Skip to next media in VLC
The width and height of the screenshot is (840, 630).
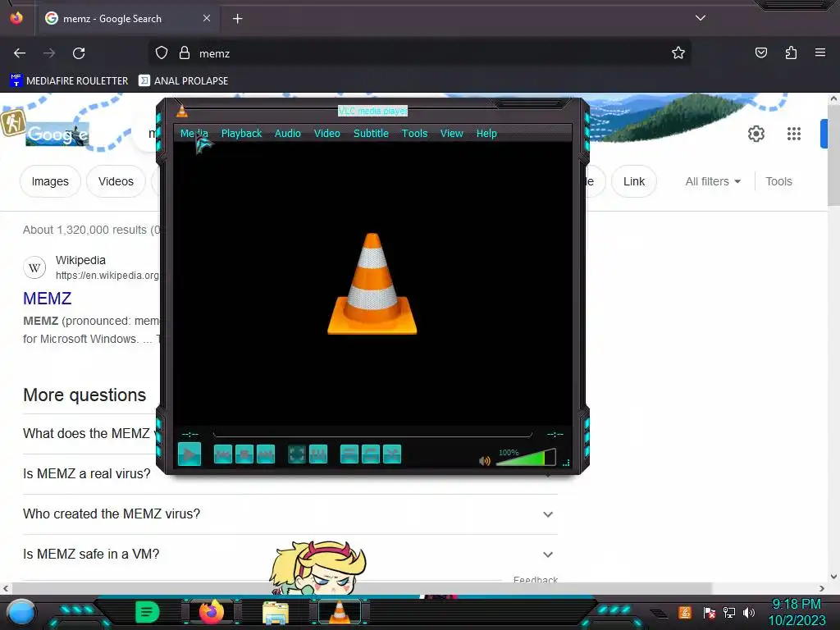click(266, 454)
